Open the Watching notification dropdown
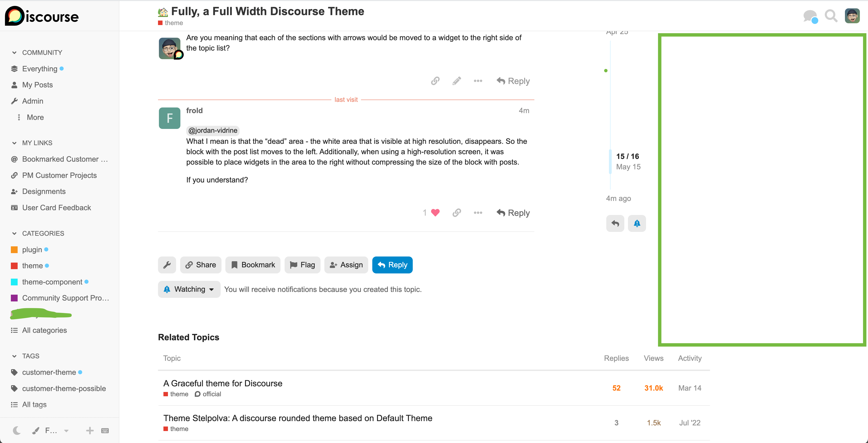 pyautogui.click(x=189, y=289)
